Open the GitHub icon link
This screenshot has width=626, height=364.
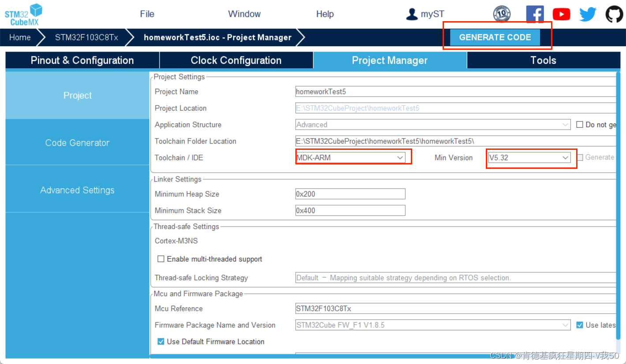pos(614,14)
